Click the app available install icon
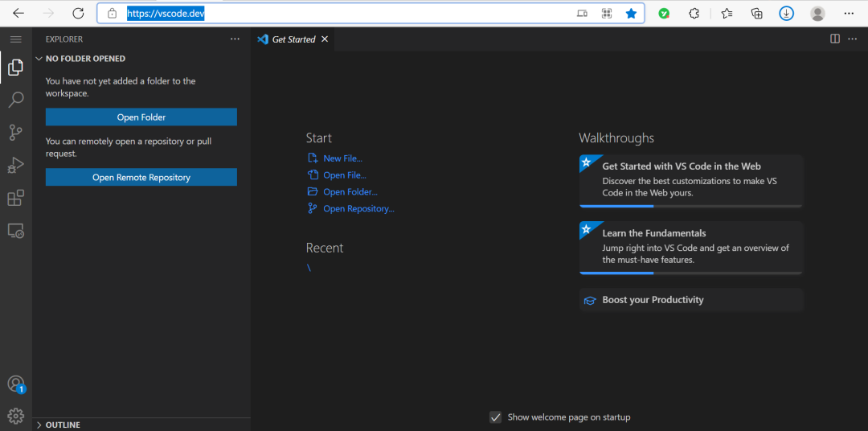868x431 pixels. pyautogui.click(x=582, y=14)
